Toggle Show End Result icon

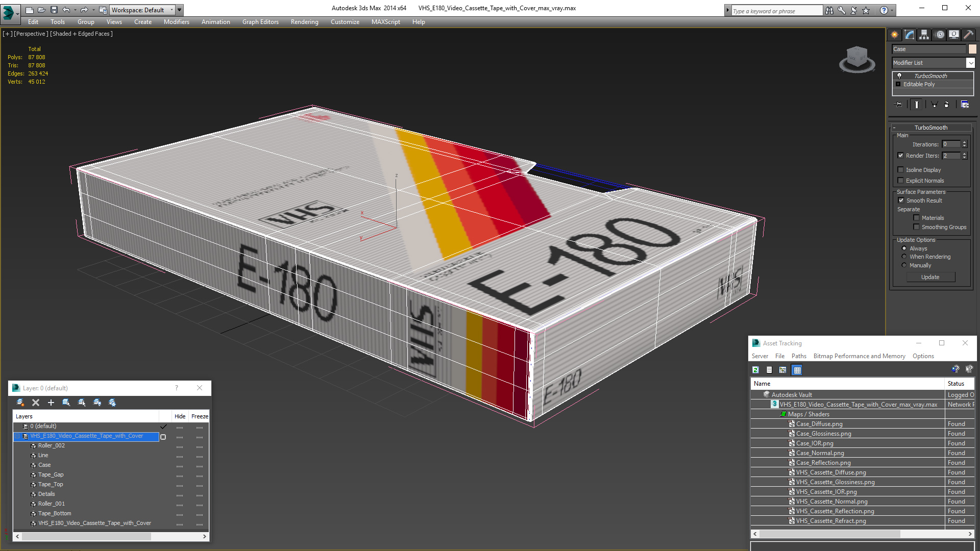point(917,104)
